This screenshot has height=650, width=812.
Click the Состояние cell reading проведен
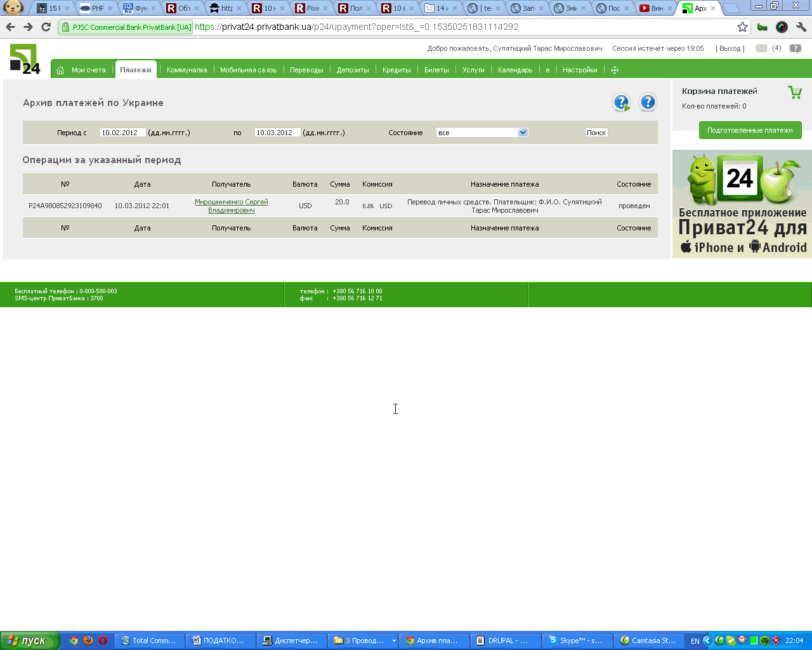(x=634, y=206)
